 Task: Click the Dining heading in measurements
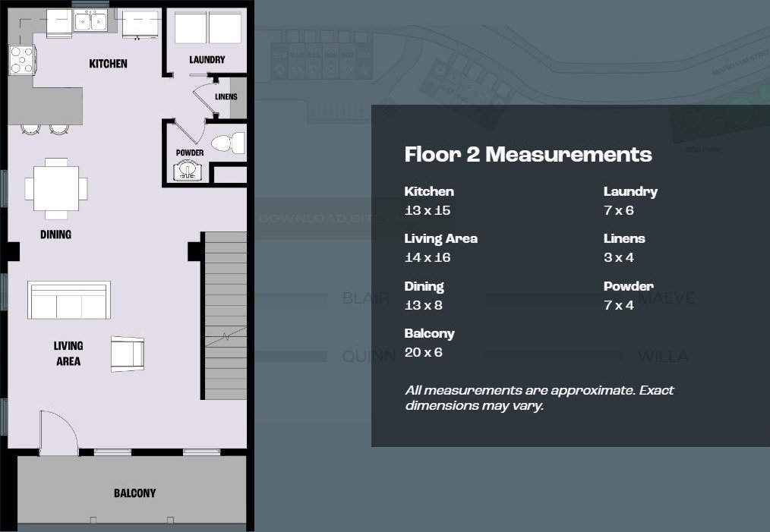424,287
